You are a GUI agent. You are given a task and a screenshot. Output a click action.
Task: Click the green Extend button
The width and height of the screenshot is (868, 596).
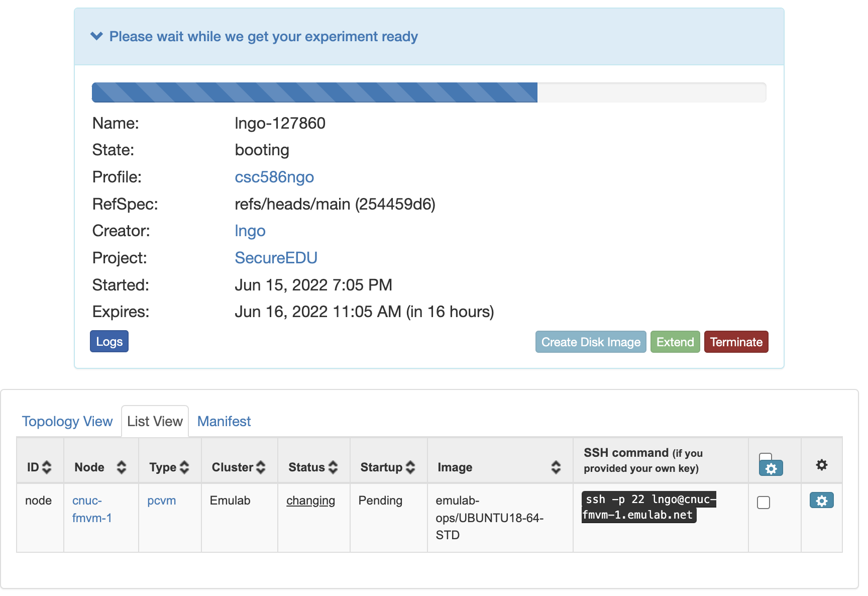675,342
